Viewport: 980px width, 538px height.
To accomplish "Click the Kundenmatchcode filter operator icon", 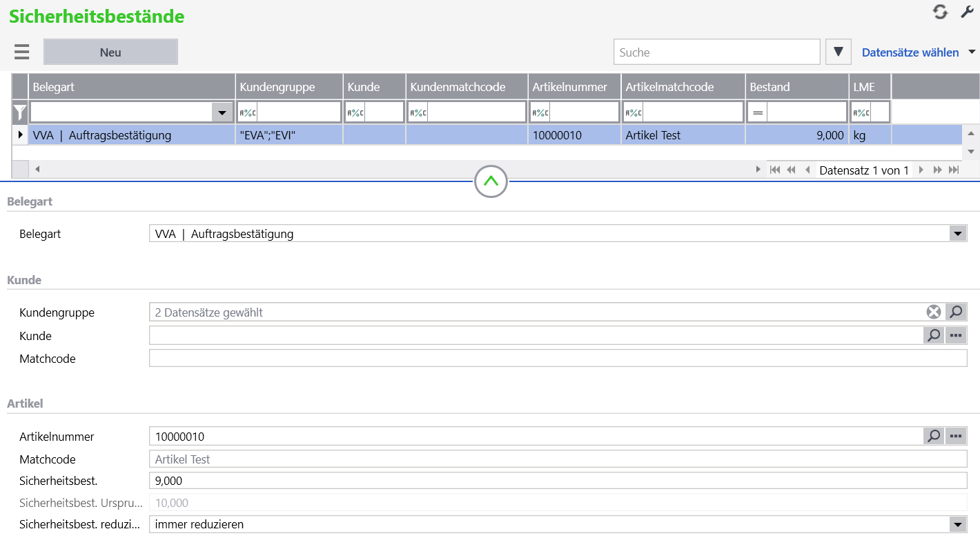I will 418,112.
